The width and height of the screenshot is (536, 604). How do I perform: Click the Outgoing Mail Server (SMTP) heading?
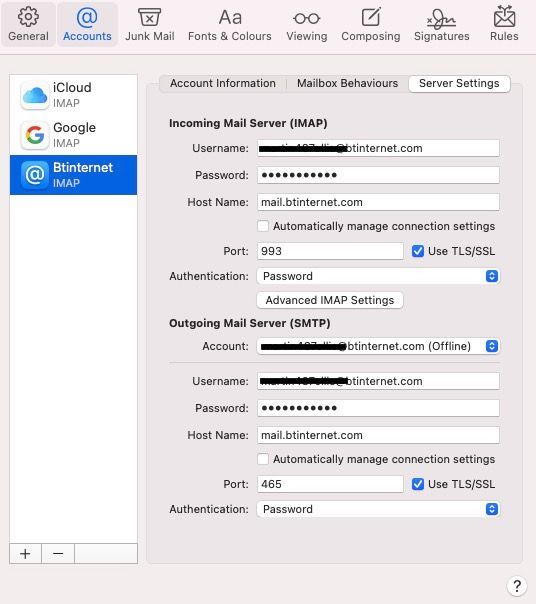pyautogui.click(x=250, y=323)
